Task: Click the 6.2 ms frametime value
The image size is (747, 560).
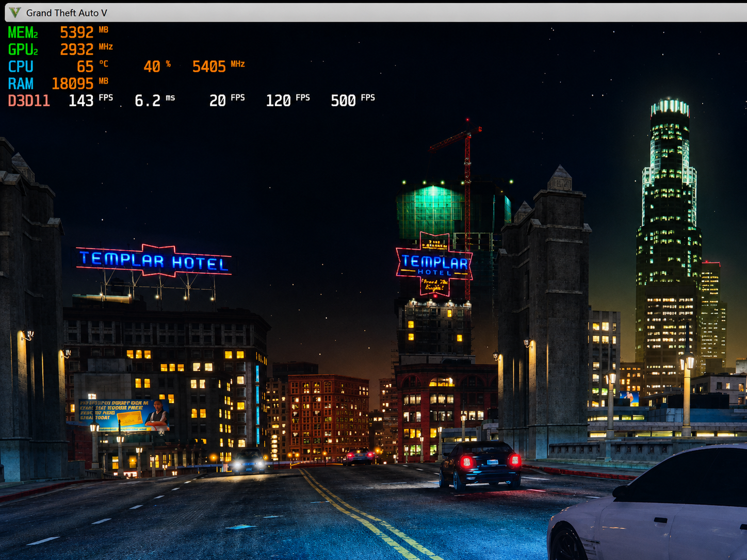Action: point(155,101)
